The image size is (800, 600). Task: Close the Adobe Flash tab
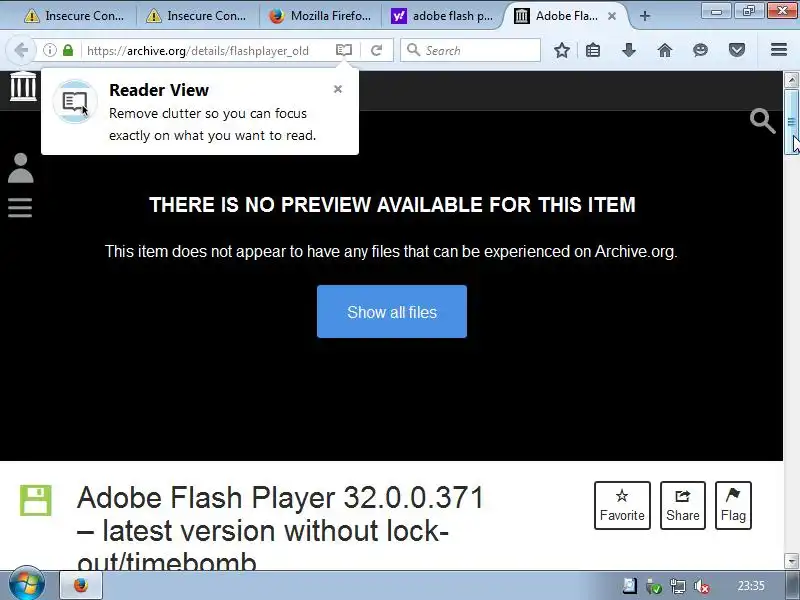coord(612,16)
